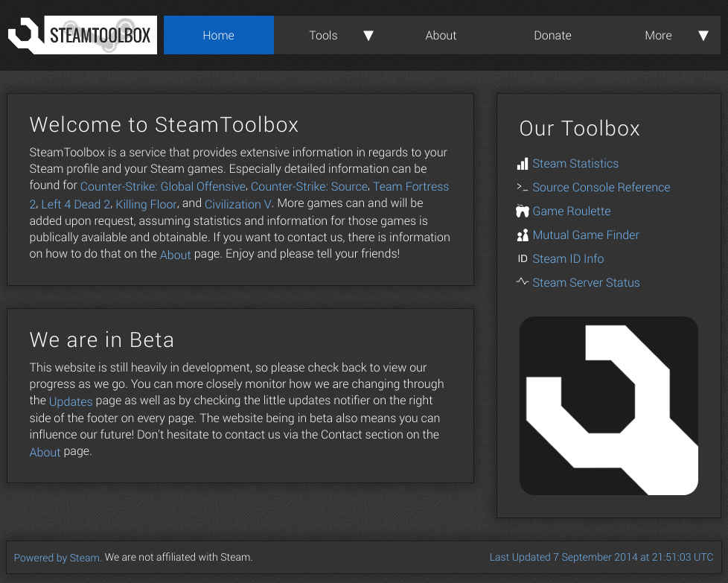Open the More navigation item
This screenshot has width=728, height=583.
(x=658, y=35)
